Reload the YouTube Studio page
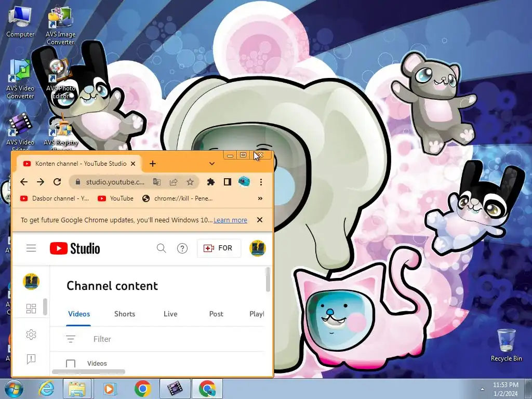 [x=57, y=182]
